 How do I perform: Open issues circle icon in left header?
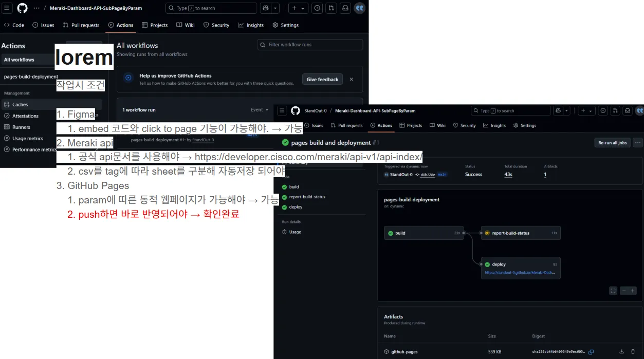coord(317,8)
